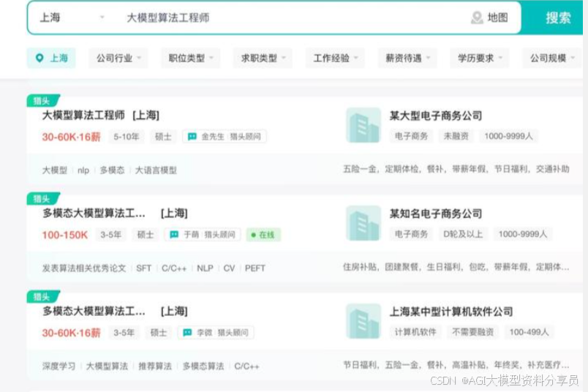Open the 工作经验 filter dropdown

335,59
